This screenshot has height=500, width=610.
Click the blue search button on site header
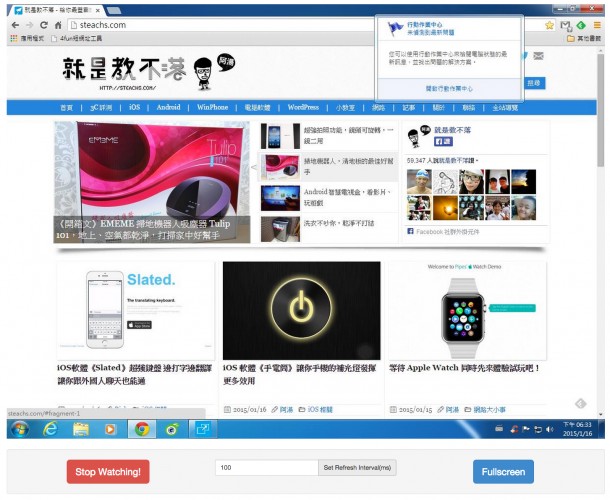[534, 83]
